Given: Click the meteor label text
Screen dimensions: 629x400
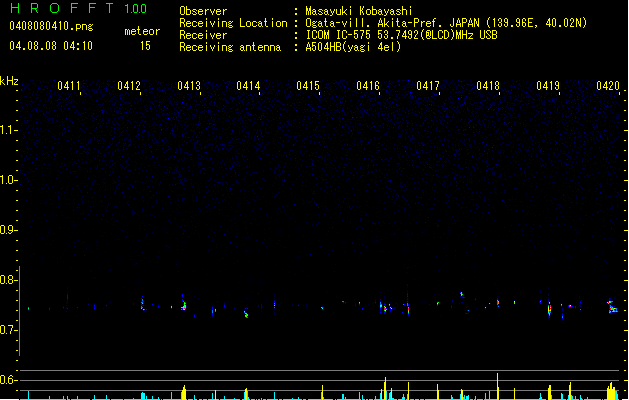Looking at the screenshot, I should tap(142, 31).
